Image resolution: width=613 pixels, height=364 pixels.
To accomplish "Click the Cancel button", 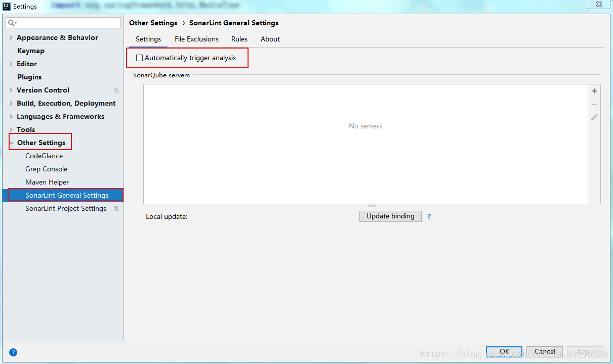I will click(x=545, y=352).
